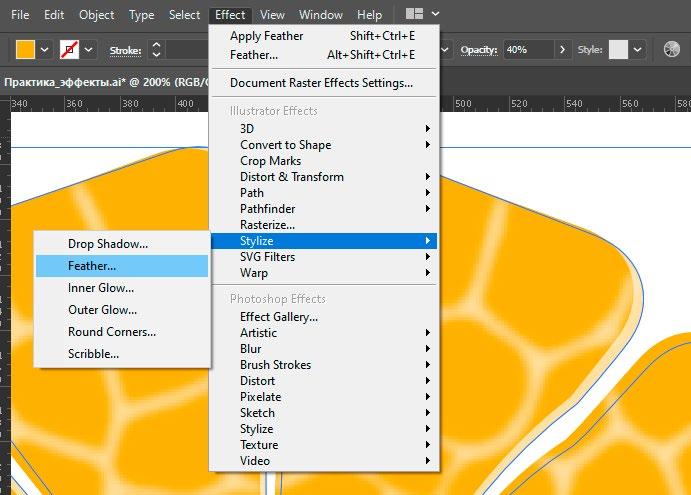Open the Window menu
The width and height of the screenshot is (691, 495).
pos(320,15)
